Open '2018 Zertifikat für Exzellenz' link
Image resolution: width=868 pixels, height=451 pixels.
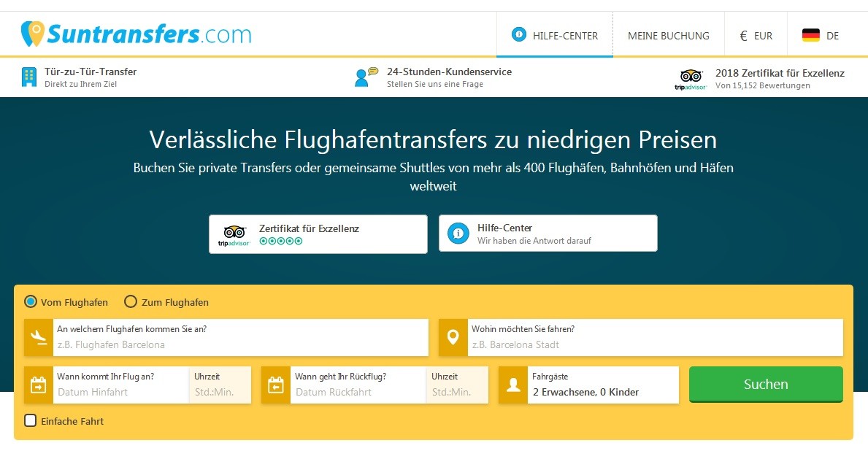point(780,73)
